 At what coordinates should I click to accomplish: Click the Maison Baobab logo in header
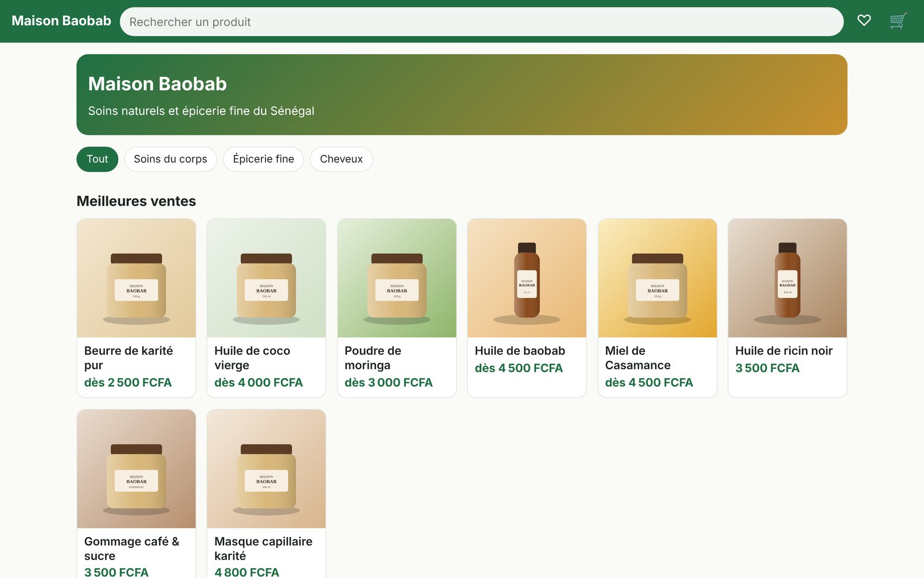61,21
